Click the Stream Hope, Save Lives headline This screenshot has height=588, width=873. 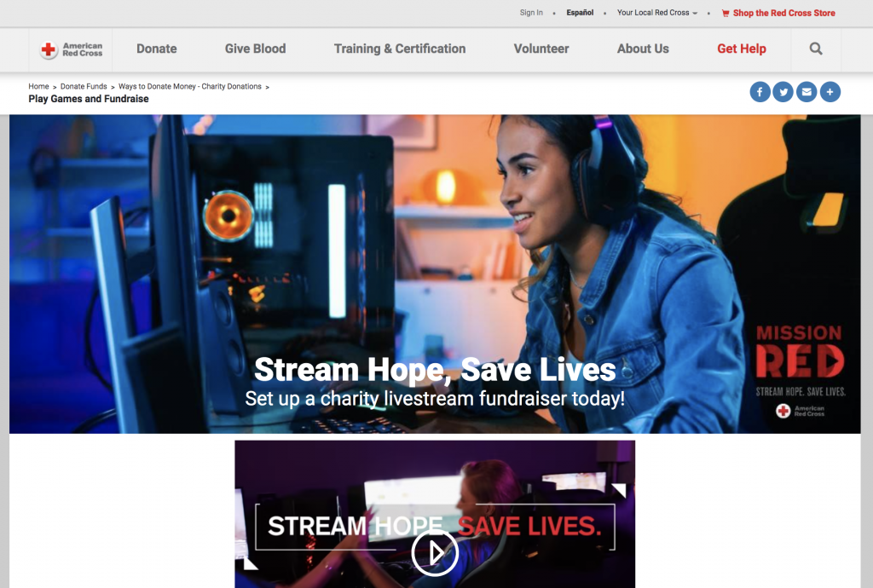point(435,369)
